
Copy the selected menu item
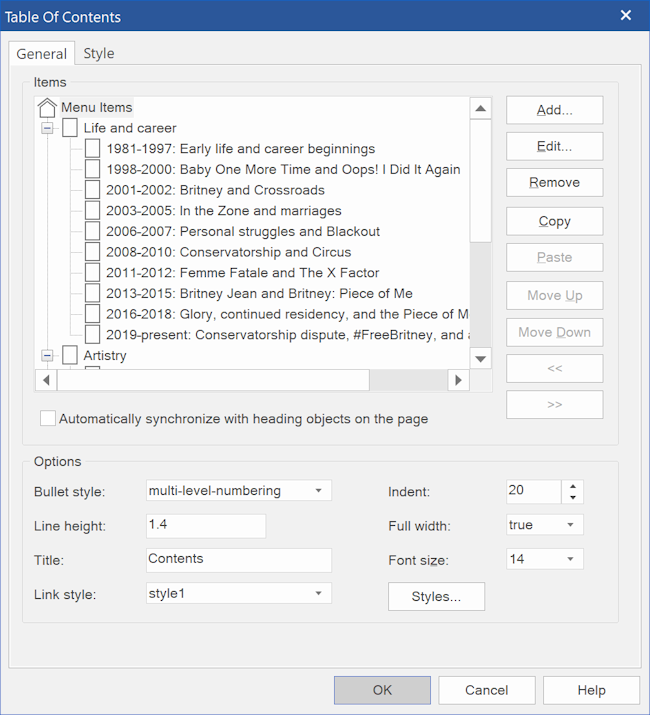[555, 221]
